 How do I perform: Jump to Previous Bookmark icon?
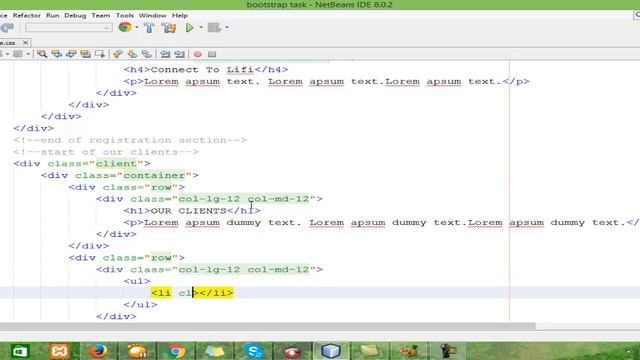point(118,54)
